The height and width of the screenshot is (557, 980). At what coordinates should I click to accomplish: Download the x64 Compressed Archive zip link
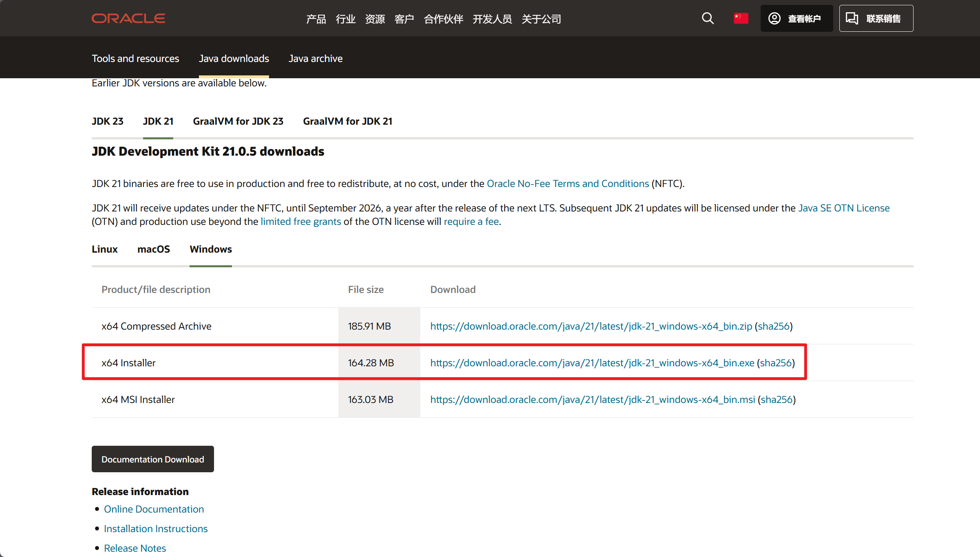(591, 326)
